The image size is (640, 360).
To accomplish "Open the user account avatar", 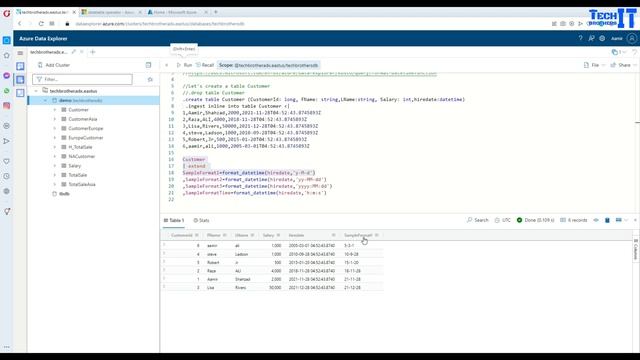I will pyautogui.click(x=632, y=38).
